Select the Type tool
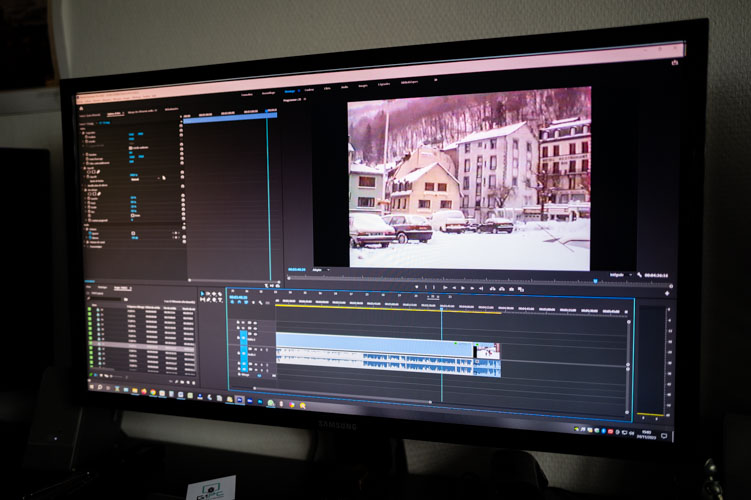This screenshot has width=751, height=500. tap(220, 300)
